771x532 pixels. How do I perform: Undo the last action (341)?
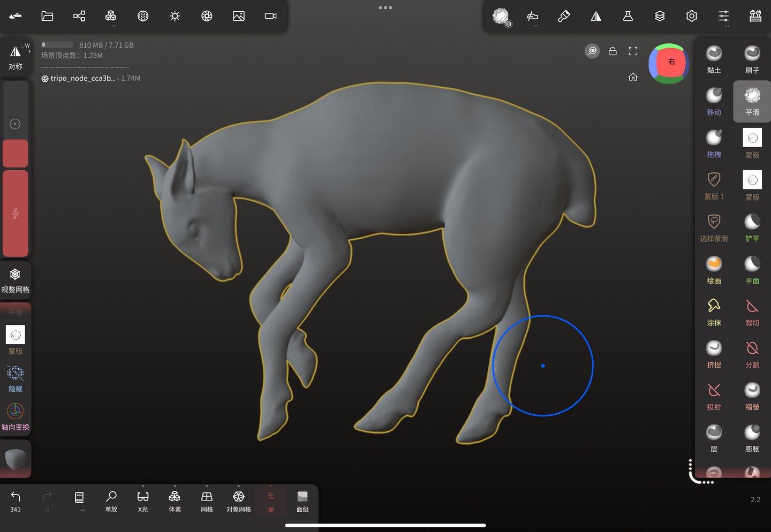(16, 501)
